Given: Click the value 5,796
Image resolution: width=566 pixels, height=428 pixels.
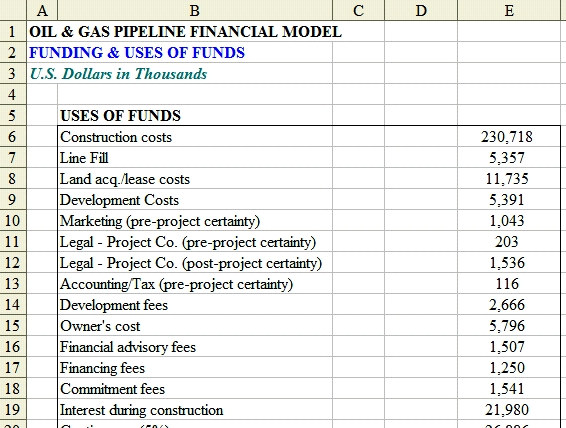Looking at the screenshot, I should [507, 326].
